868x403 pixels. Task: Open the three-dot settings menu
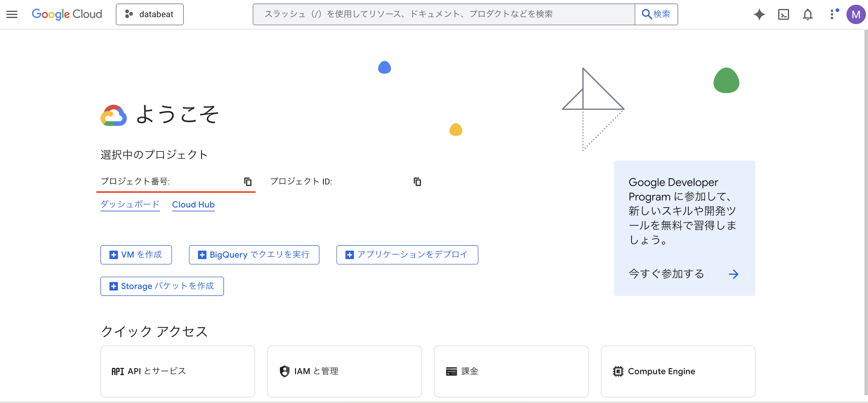(x=832, y=15)
